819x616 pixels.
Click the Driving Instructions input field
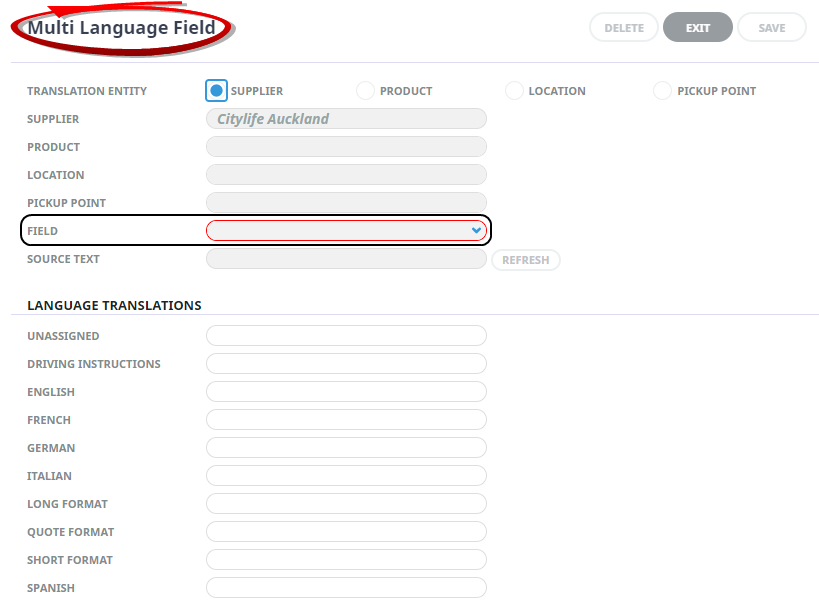(x=346, y=364)
